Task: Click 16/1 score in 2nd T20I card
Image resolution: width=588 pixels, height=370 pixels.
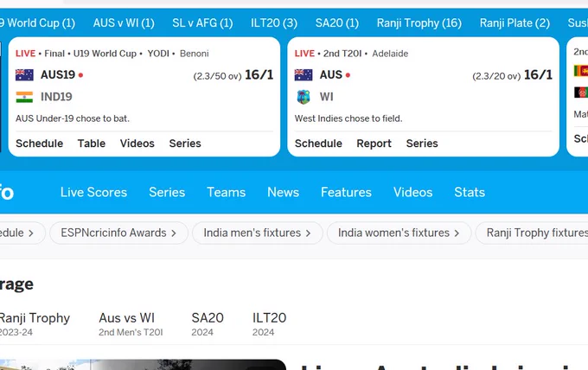Action: point(538,75)
